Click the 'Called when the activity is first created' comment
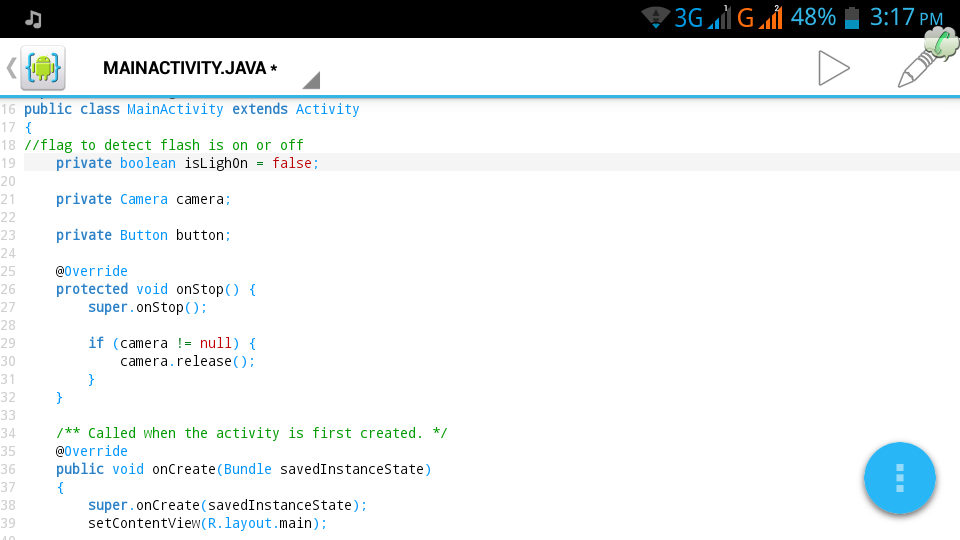The width and height of the screenshot is (960, 540). click(x=252, y=433)
